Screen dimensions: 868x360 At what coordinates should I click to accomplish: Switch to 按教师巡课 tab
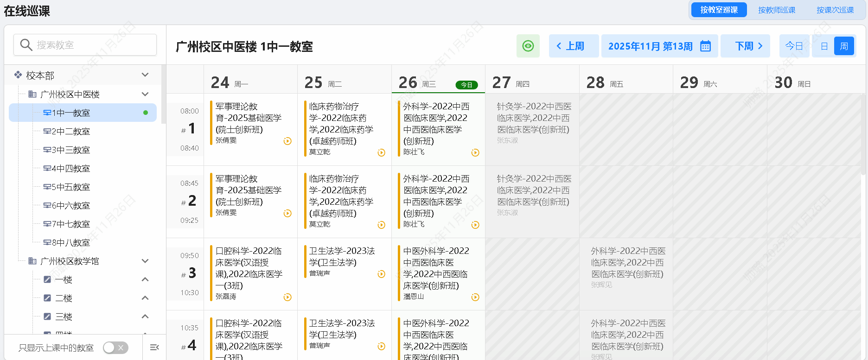point(777,10)
